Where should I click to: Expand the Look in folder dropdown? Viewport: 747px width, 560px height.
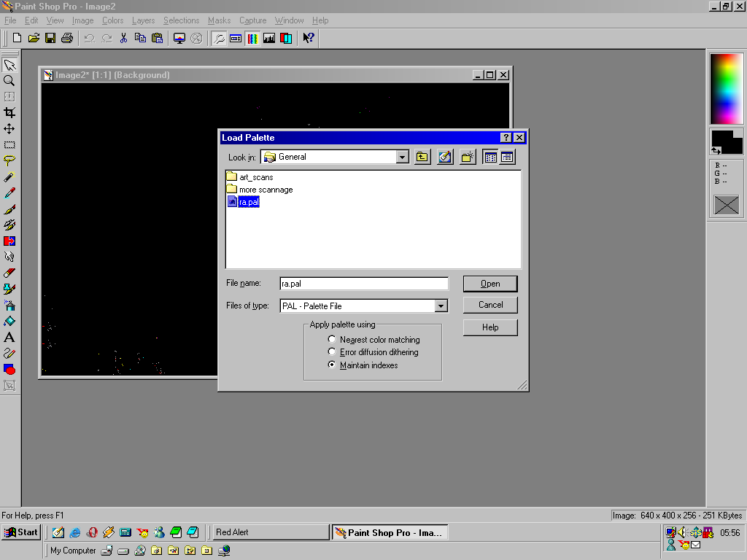coord(402,157)
